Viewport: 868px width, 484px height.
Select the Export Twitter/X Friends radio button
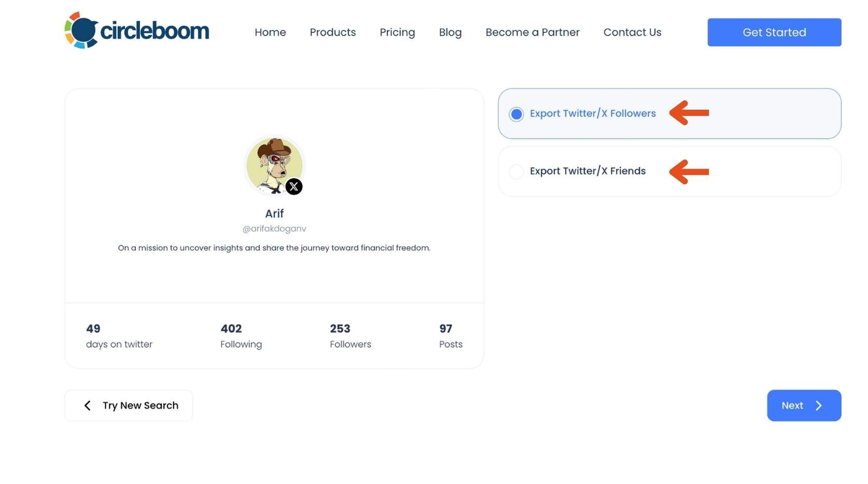[516, 172]
